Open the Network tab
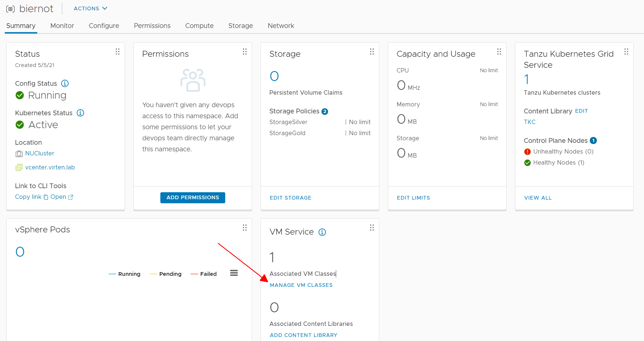This screenshot has width=644, height=341. click(x=281, y=26)
